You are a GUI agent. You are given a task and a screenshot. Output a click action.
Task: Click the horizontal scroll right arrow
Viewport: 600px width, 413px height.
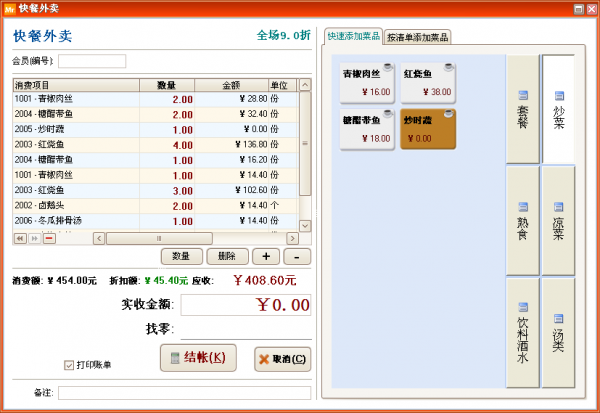click(292, 238)
